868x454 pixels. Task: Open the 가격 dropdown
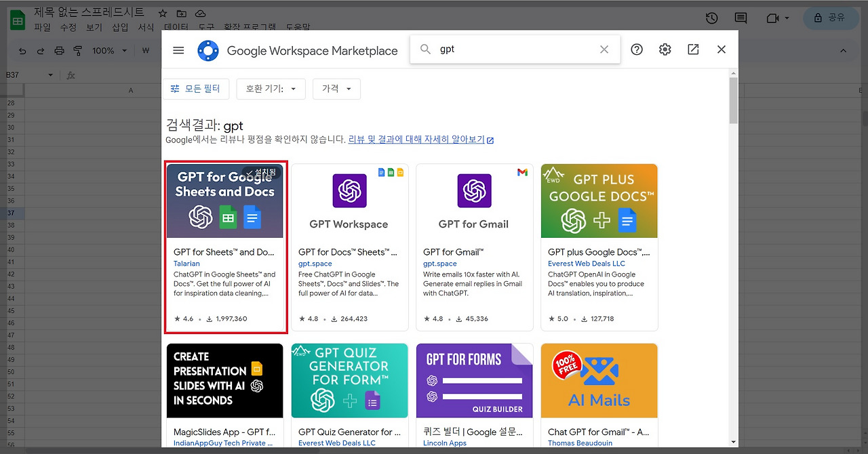(x=336, y=89)
